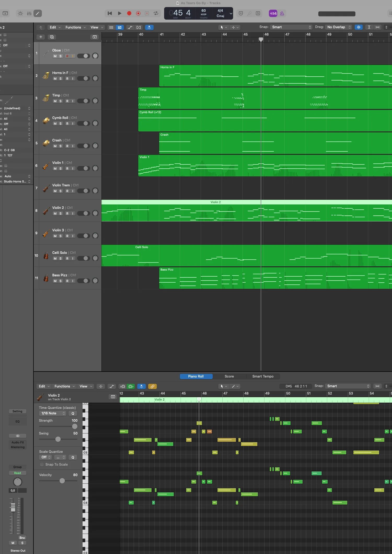
Task: Enable the Snap To Scale checkbox
Action: click(42, 465)
